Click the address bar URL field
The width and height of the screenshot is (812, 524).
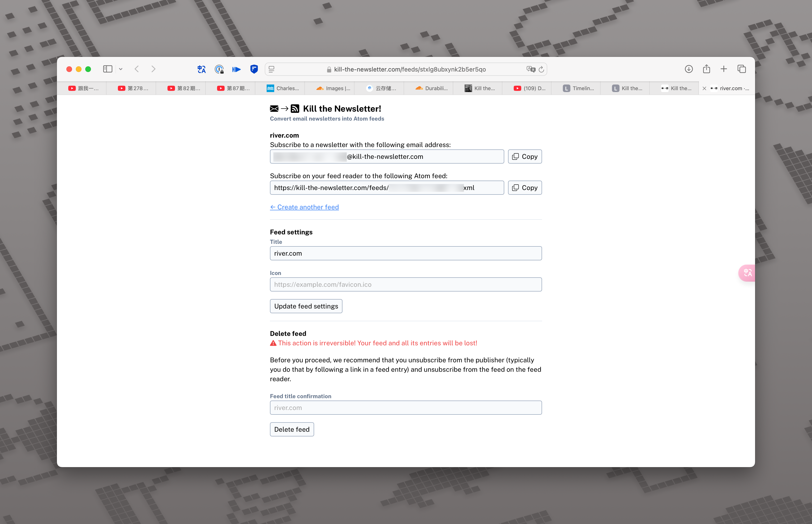click(406, 69)
